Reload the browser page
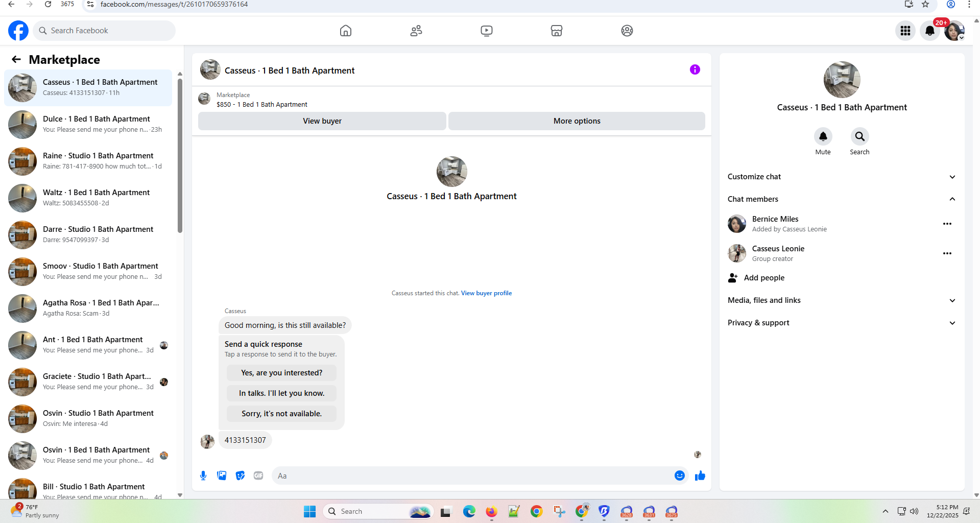 [x=48, y=4]
